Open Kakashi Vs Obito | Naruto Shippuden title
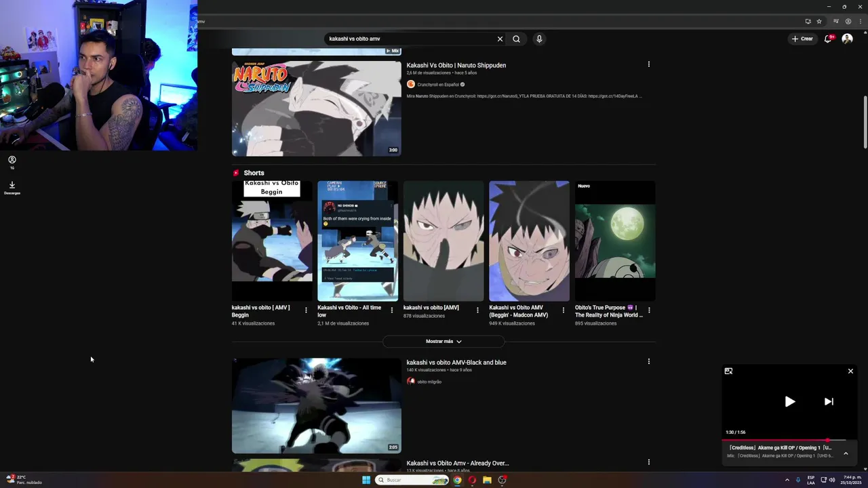This screenshot has width=868, height=488. (456, 65)
